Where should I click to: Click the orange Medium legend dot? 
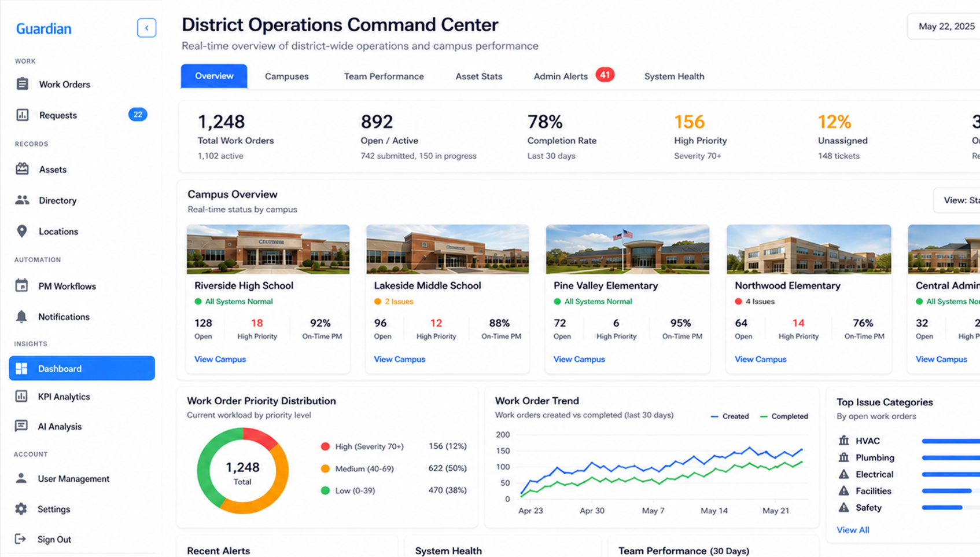pyautogui.click(x=325, y=468)
